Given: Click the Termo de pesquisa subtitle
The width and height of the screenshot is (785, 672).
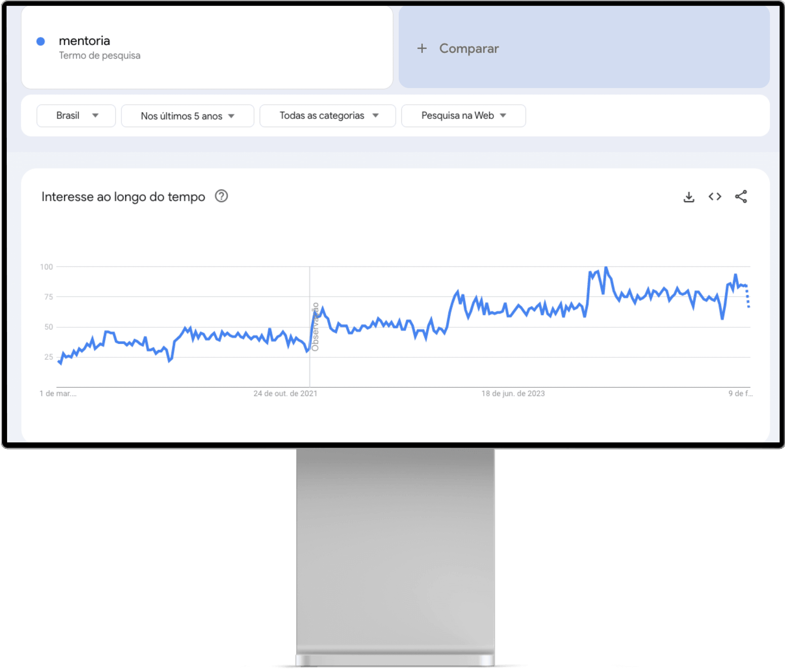Looking at the screenshot, I should coord(100,55).
